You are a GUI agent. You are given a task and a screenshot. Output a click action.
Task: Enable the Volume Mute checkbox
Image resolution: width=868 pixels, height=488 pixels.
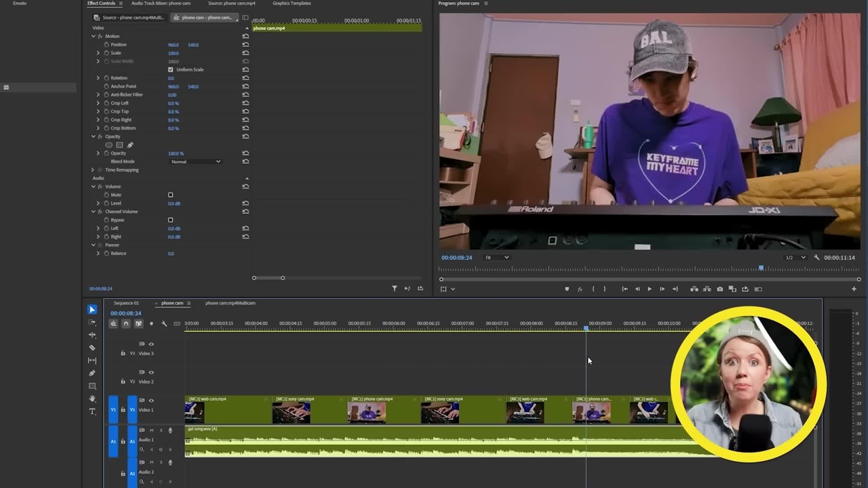pyautogui.click(x=170, y=195)
